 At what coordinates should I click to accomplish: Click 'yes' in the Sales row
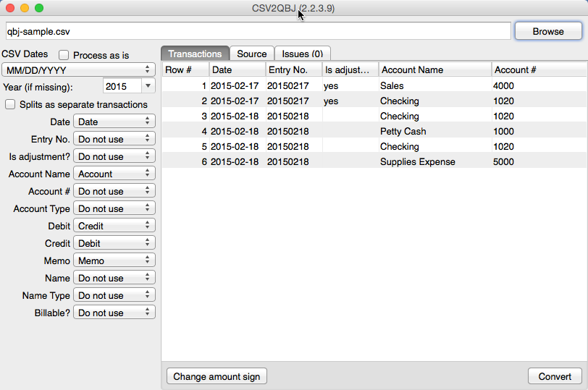[350, 85]
